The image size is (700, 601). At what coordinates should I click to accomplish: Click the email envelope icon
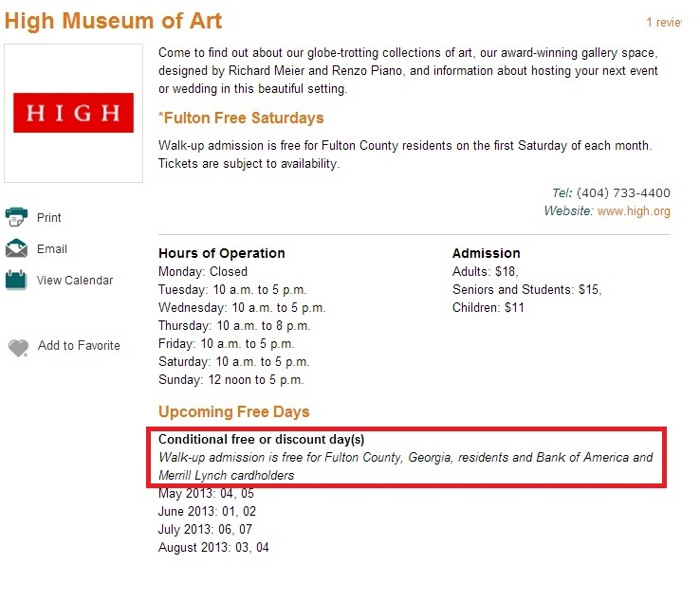click(17, 249)
